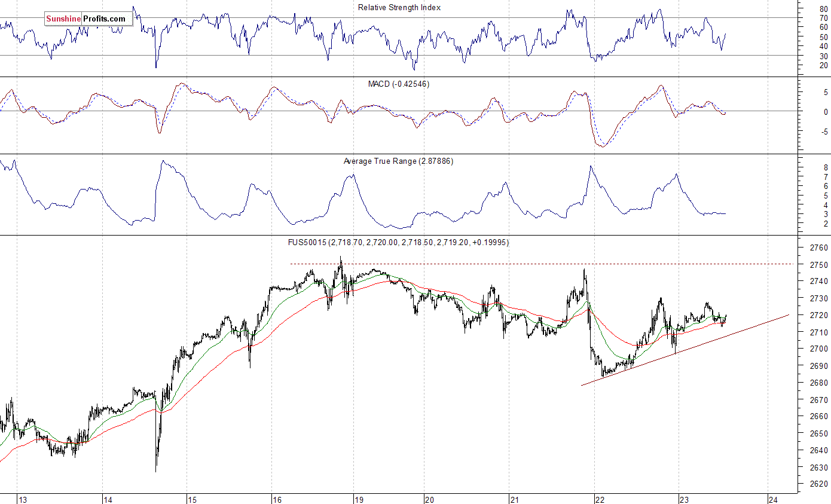Click date label 23 on time axis
831x504 pixels.
(685, 499)
